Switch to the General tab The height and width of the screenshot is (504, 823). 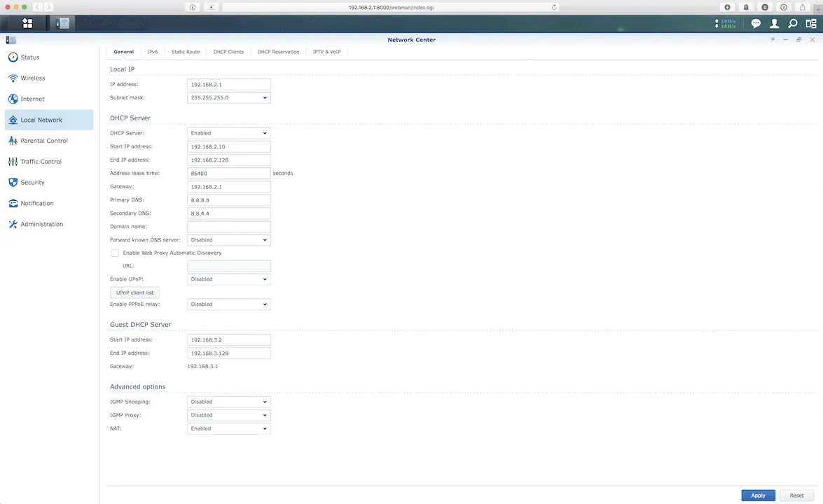pos(124,52)
